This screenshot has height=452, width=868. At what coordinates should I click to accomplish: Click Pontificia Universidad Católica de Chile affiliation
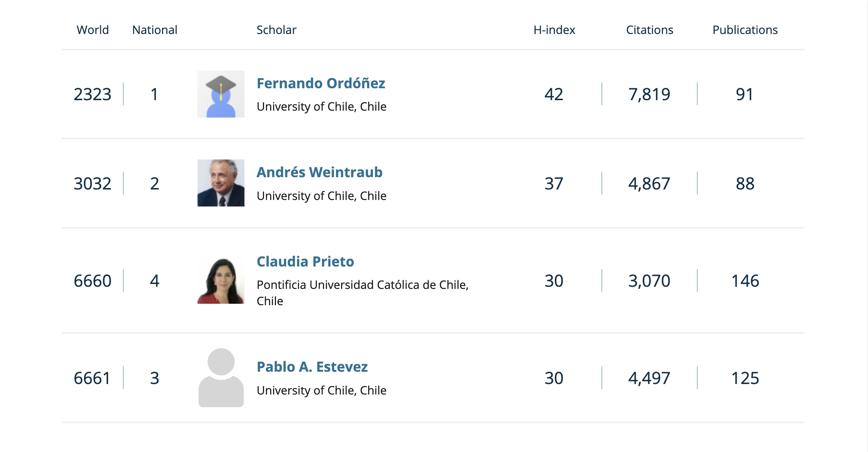(x=363, y=293)
